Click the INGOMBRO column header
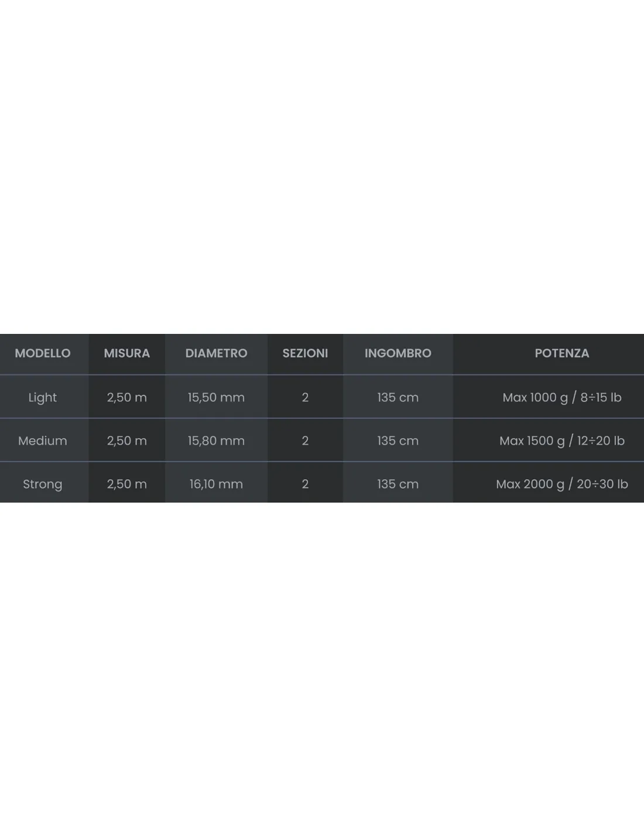This screenshot has width=644, height=833. (x=398, y=353)
